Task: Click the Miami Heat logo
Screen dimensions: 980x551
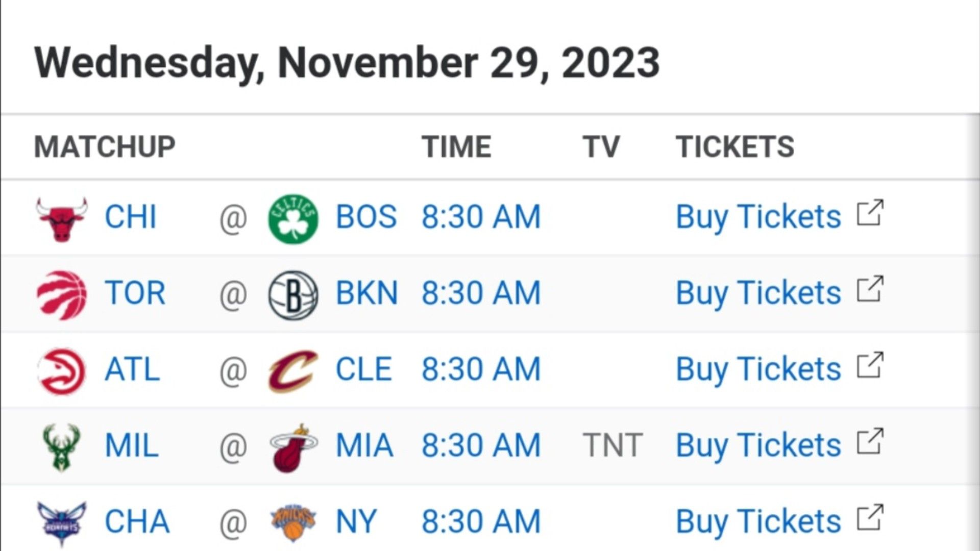Action: tap(293, 447)
